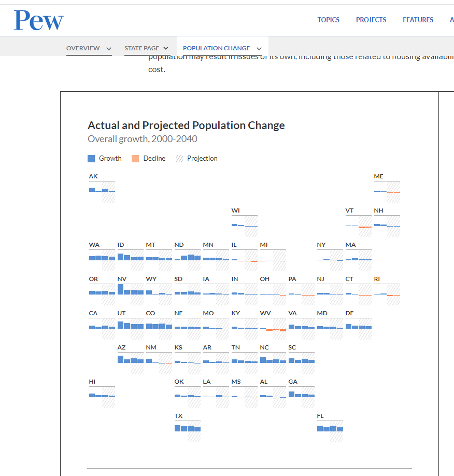454x476 pixels.
Task: Click the hatched Projection legend icon
Action: [179, 159]
